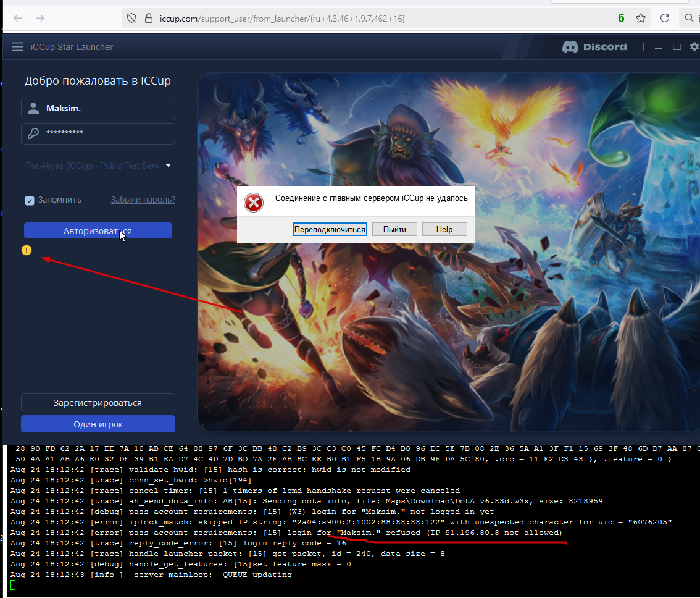Image resolution: width=700 pixels, height=598 pixels.
Task: Click green terminal cursor prompt
Action: [x=13, y=585]
